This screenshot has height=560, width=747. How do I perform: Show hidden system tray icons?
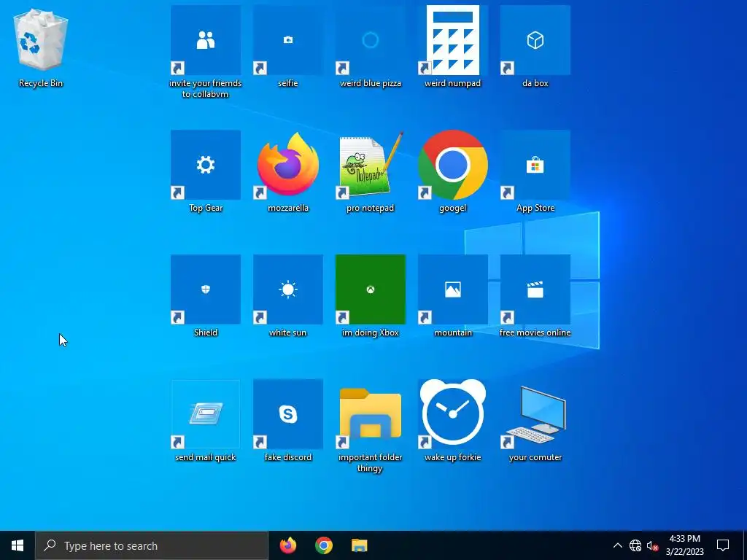click(617, 545)
